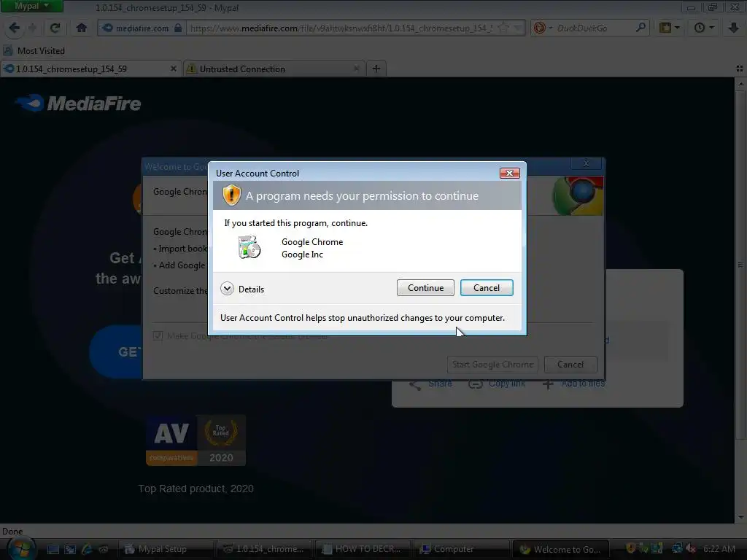Click the 6:22 AM system clock
Image resolution: width=747 pixels, height=560 pixels.
[719, 549]
